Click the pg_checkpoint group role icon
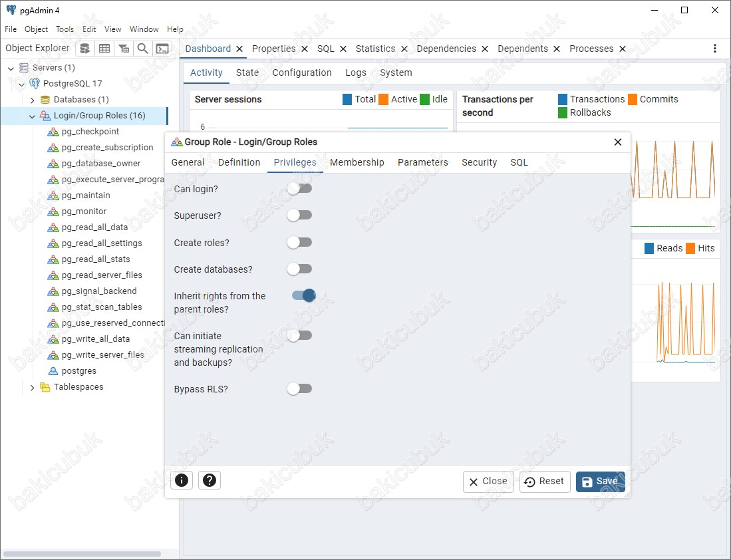 (x=53, y=132)
